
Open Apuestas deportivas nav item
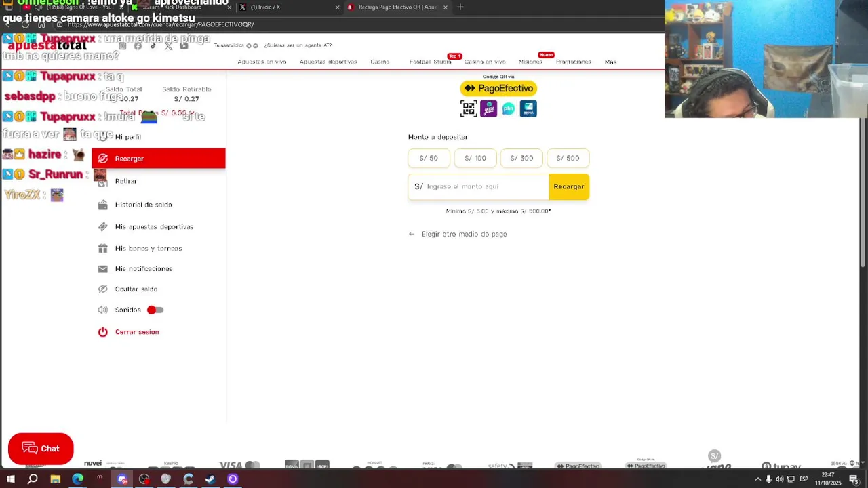(328, 62)
